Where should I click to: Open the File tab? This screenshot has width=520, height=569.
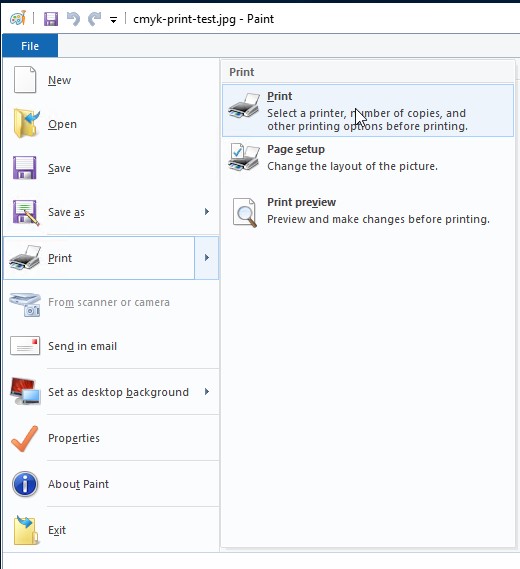click(30, 46)
